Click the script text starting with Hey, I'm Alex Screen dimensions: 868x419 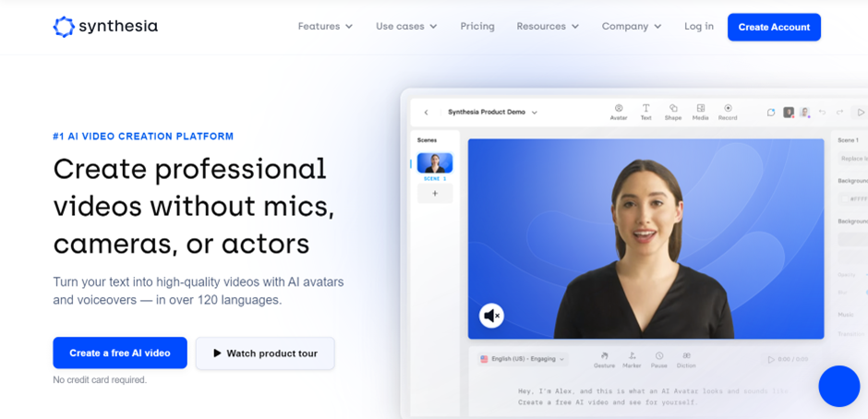(653, 396)
